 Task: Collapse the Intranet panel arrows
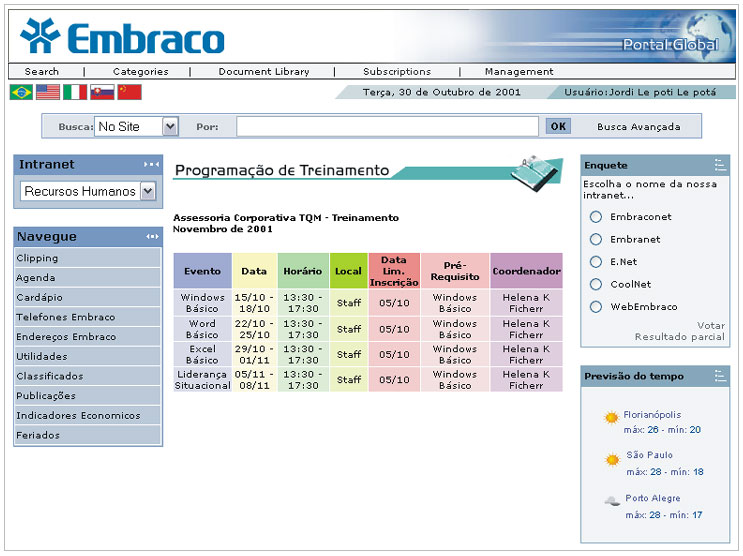(x=151, y=164)
